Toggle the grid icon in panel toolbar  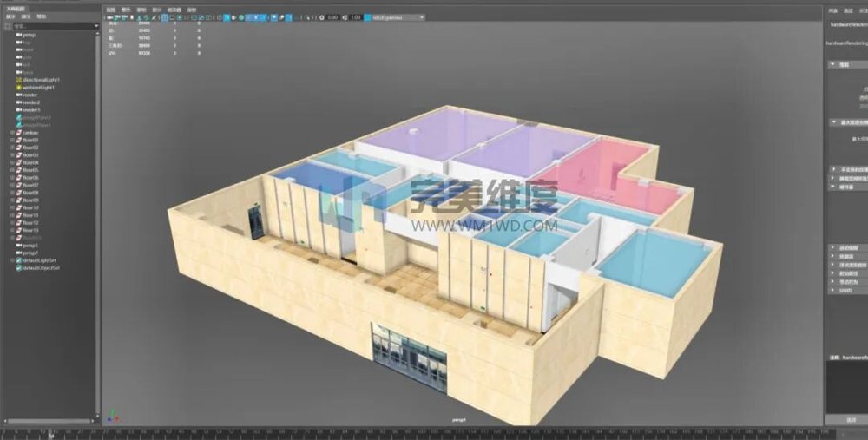pos(164,17)
